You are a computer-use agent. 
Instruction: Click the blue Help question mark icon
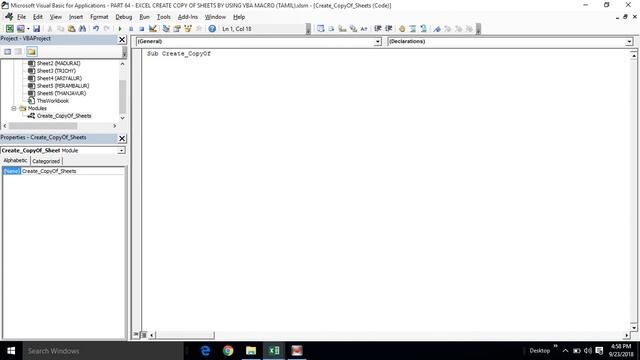(x=212, y=29)
